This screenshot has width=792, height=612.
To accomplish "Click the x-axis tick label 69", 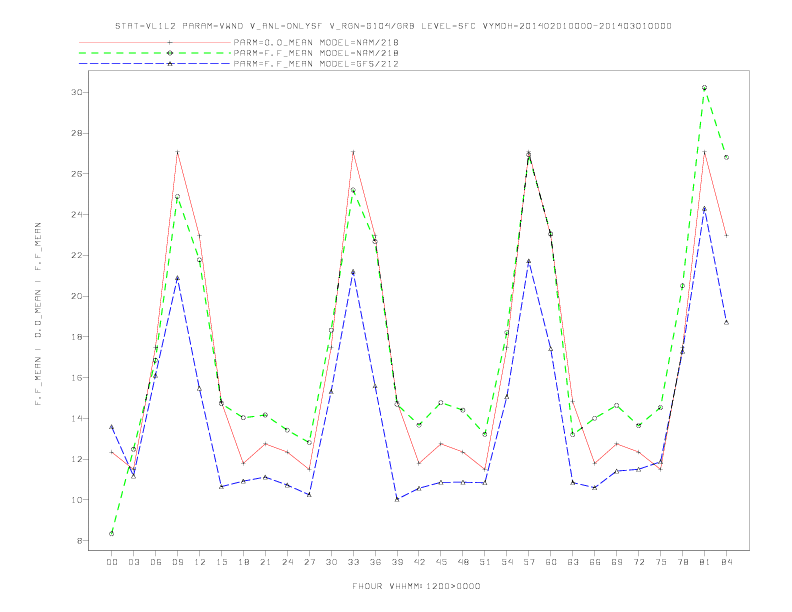I will click(x=617, y=562).
